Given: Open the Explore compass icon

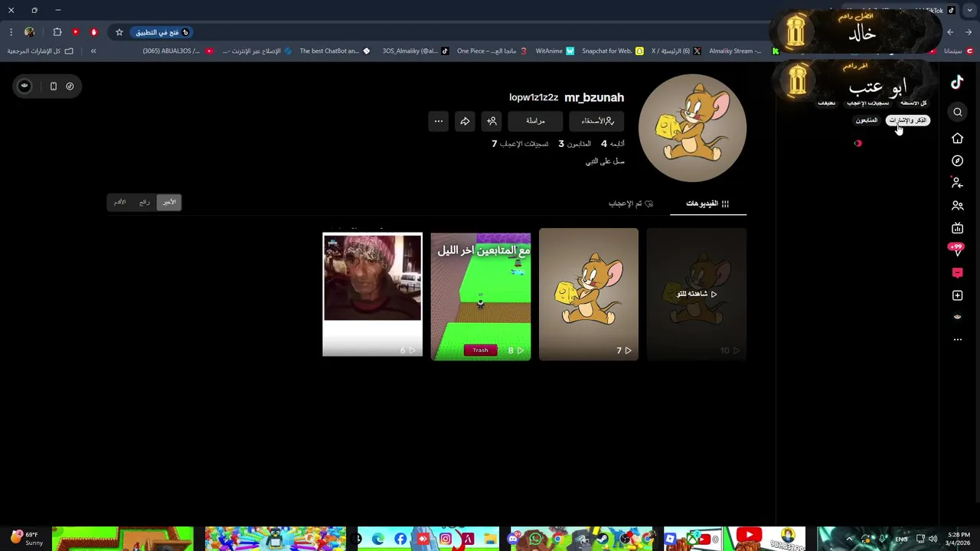Looking at the screenshot, I should 957,161.
